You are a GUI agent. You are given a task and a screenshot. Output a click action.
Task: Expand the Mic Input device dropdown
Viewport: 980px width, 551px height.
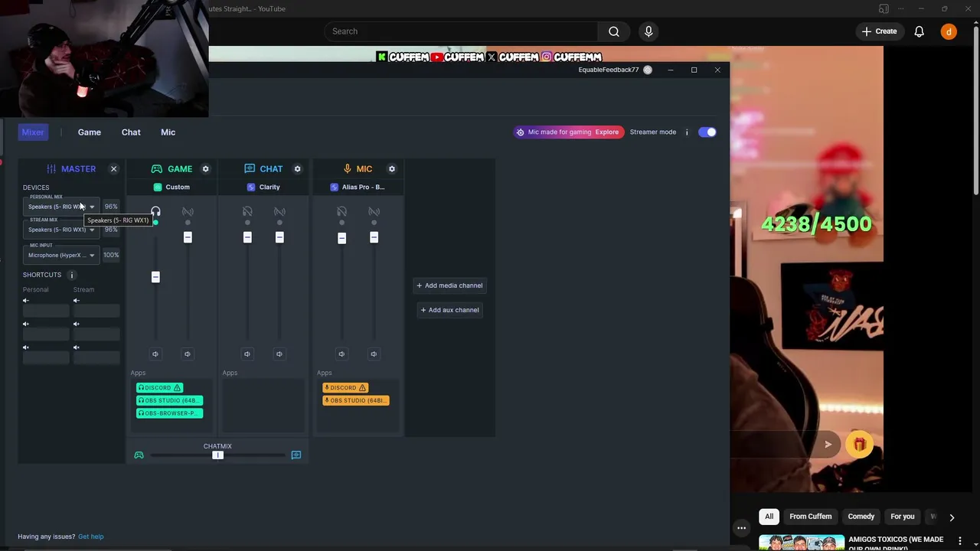61,256
